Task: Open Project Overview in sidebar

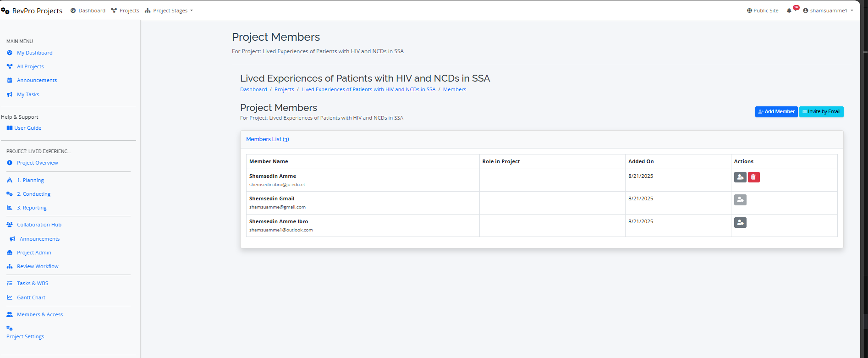Action: pos(38,163)
